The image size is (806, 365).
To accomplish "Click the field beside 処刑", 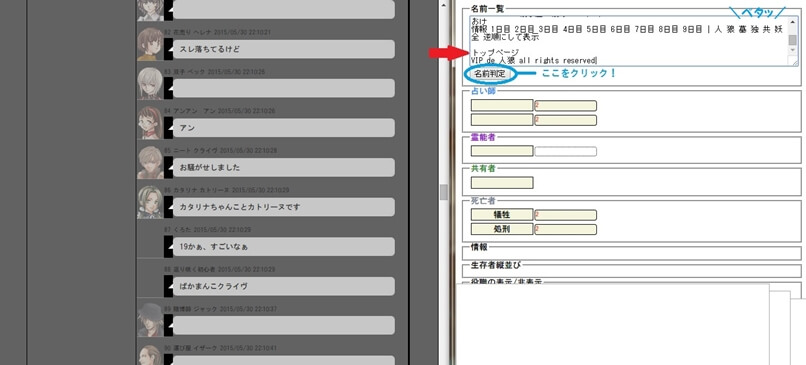I will (x=565, y=229).
